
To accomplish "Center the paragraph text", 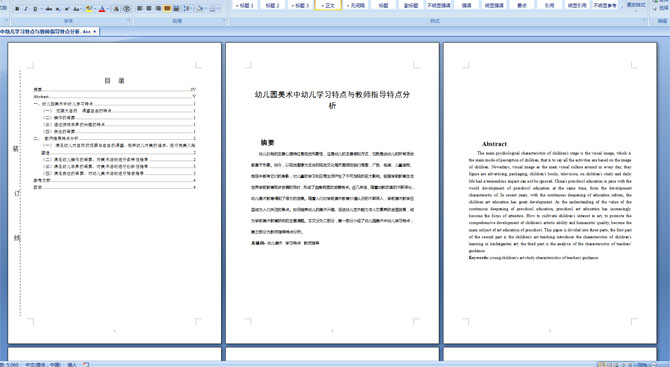I will tap(149, 9).
